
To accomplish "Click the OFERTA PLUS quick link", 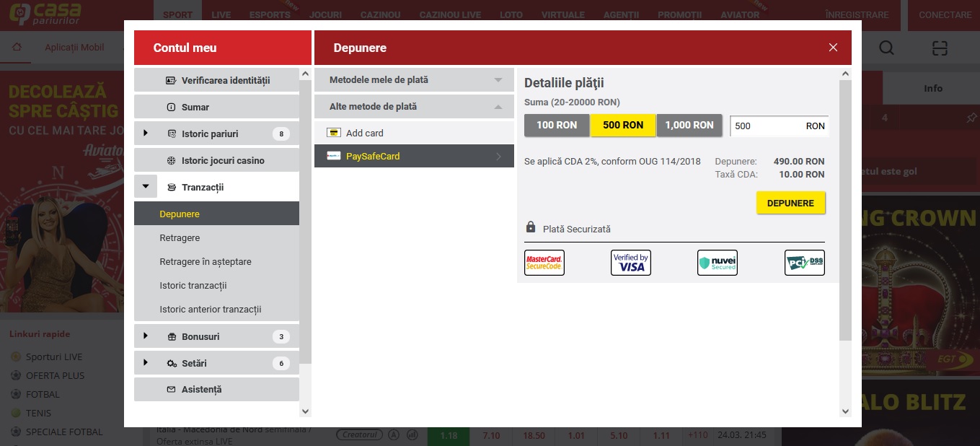I will (x=55, y=375).
